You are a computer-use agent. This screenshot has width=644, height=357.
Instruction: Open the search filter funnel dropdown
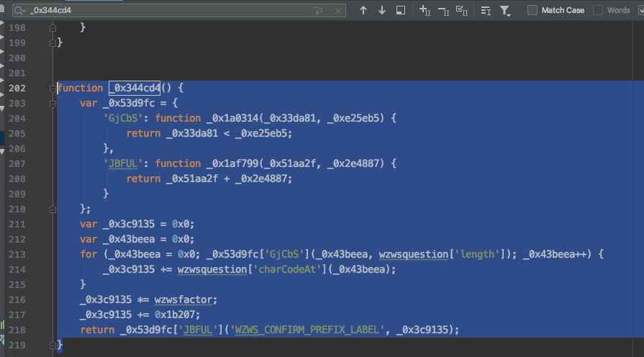coord(505,11)
